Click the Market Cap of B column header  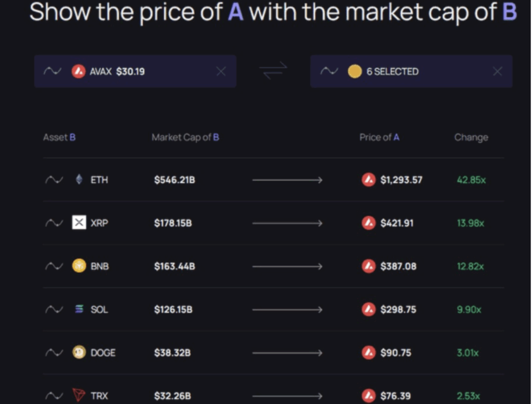(185, 137)
